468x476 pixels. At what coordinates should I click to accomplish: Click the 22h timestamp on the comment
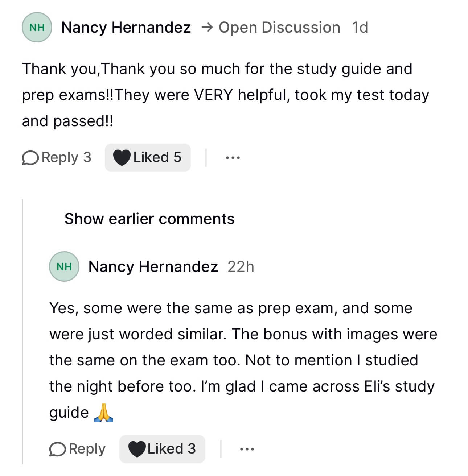tap(241, 267)
